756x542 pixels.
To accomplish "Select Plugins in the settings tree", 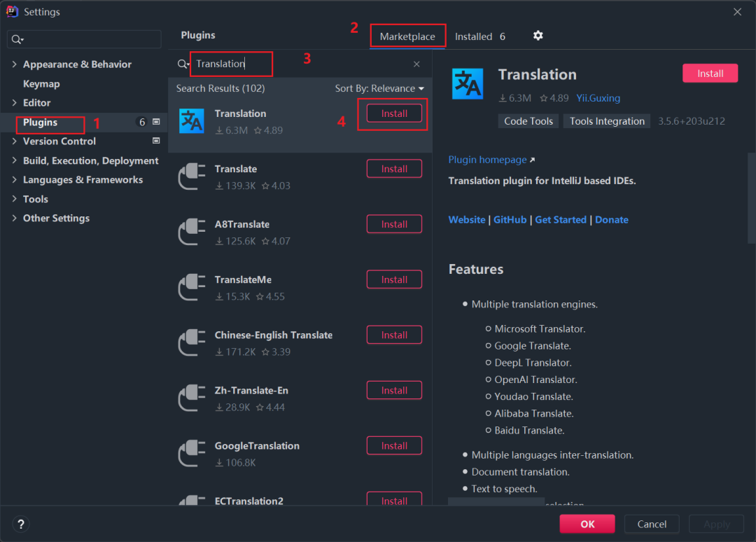I will [x=40, y=123].
